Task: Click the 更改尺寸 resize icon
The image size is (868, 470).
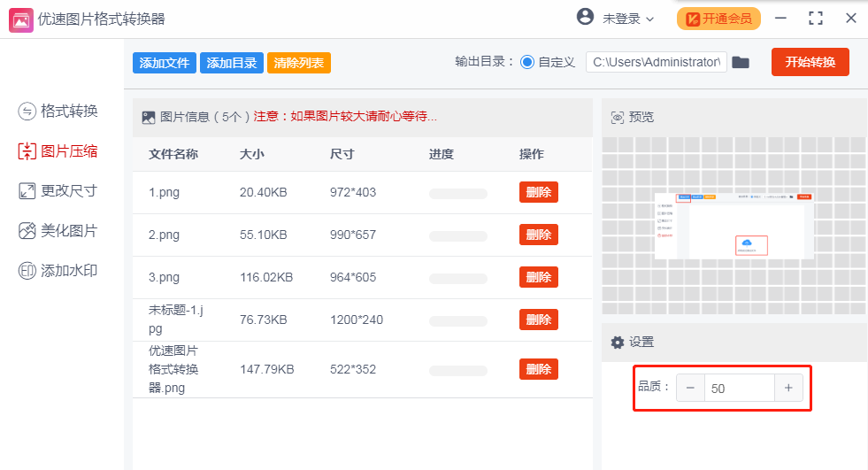Action: pyautogui.click(x=27, y=190)
